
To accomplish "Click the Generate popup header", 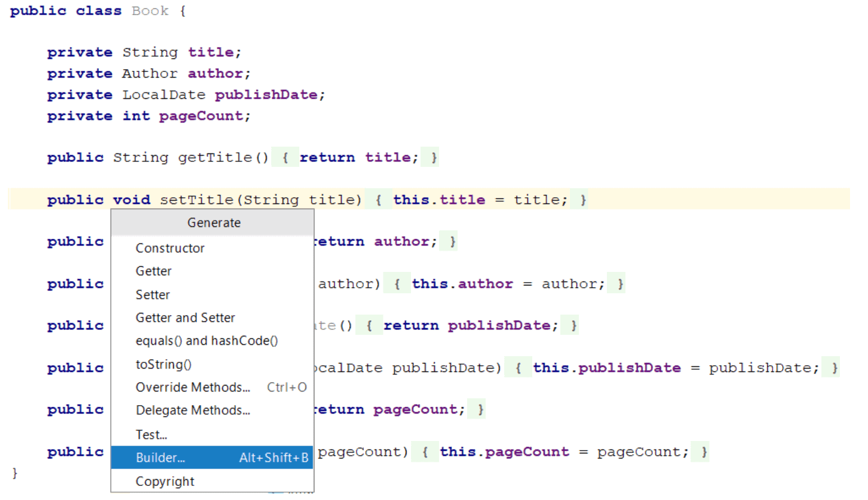I will click(x=212, y=223).
